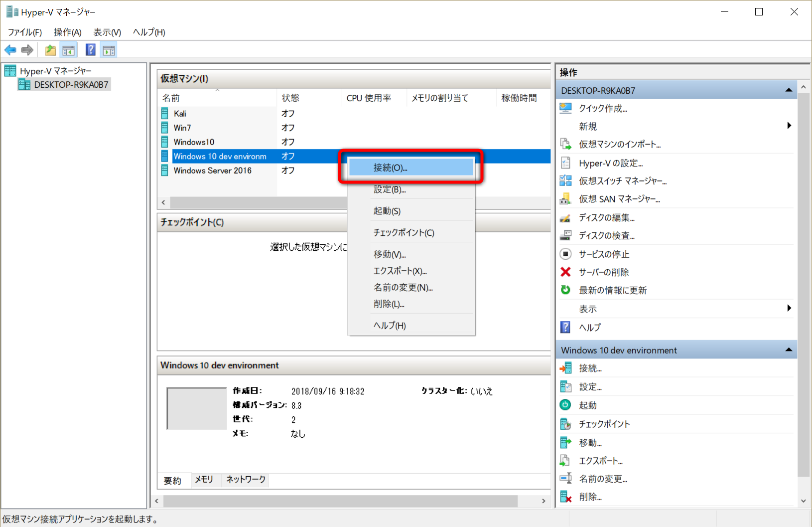
Task: Click the 移動 icon in VM actions
Action: (x=565, y=442)
